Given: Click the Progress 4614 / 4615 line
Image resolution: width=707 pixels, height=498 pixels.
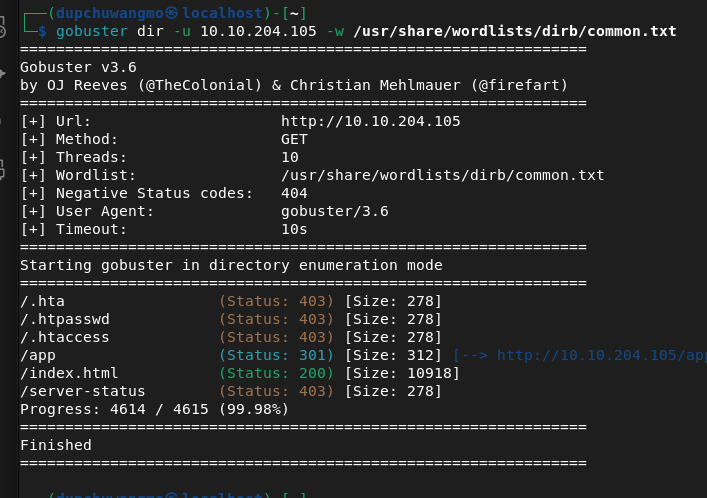Looking at the screenshot, I should click(x=154, y=410).
